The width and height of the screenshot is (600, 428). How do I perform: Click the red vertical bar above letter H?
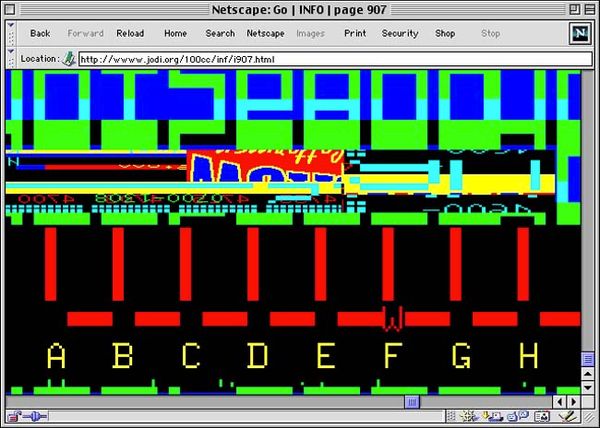point(523,264)
